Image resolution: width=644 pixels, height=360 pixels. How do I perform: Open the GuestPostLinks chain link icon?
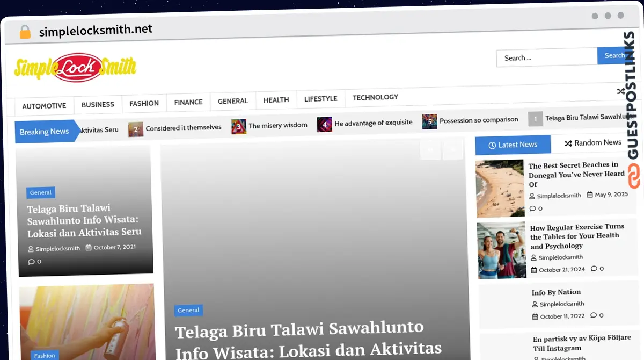(x=633, y=176)
